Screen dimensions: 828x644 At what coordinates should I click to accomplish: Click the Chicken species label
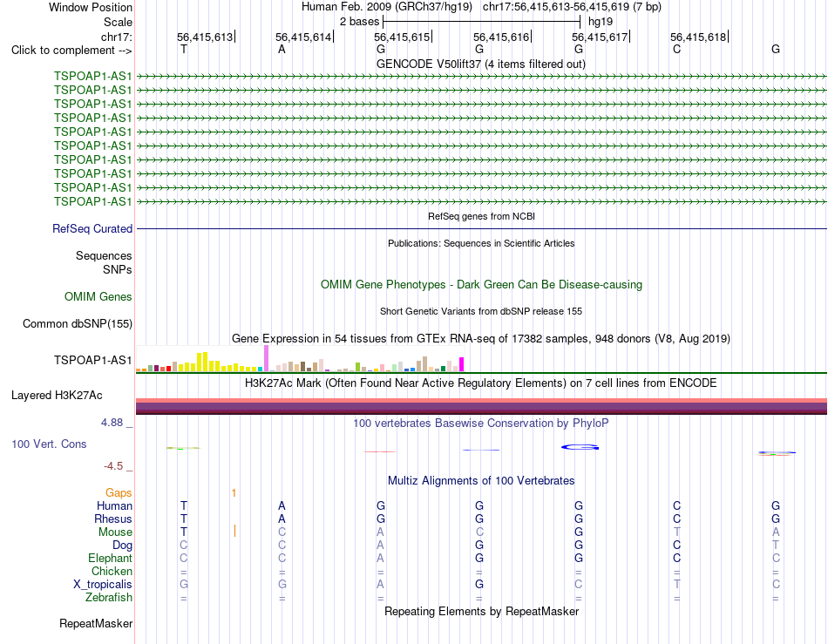coord(112,571)
